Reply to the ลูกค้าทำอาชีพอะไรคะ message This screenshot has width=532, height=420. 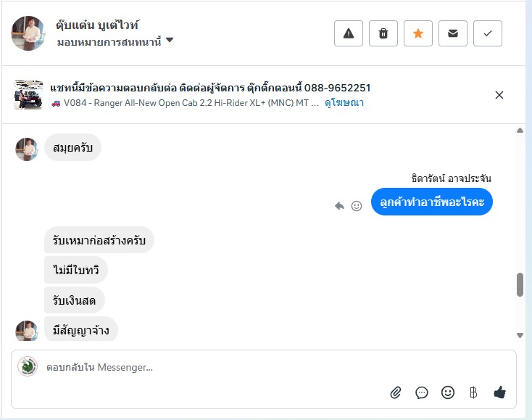(339, 206)
